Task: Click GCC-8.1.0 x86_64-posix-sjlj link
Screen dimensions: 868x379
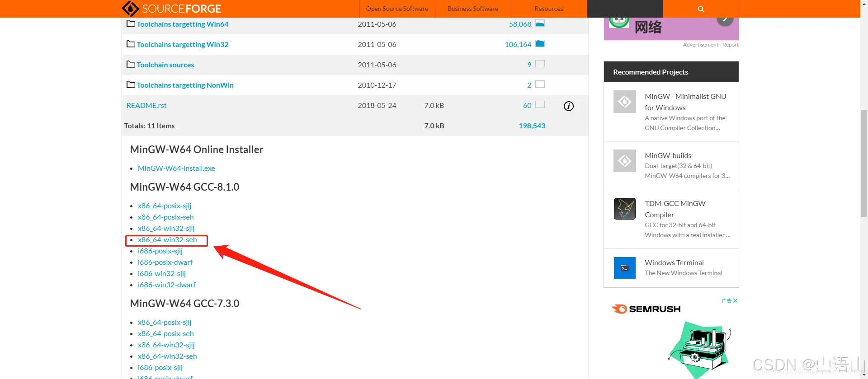Action: [165, 206]
